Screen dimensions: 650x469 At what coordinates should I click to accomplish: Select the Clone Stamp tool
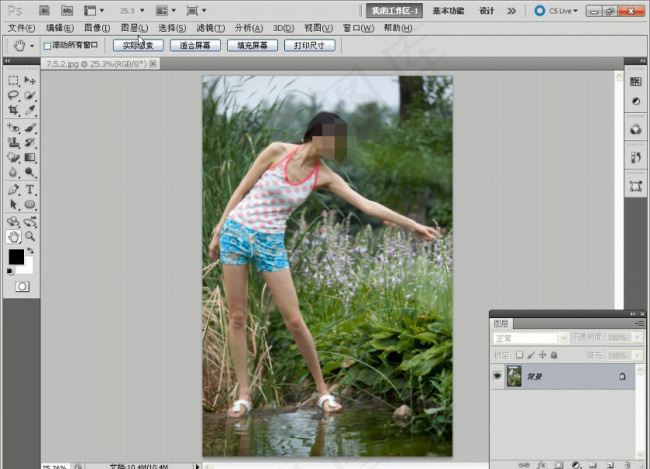click(x=13, y=143)
